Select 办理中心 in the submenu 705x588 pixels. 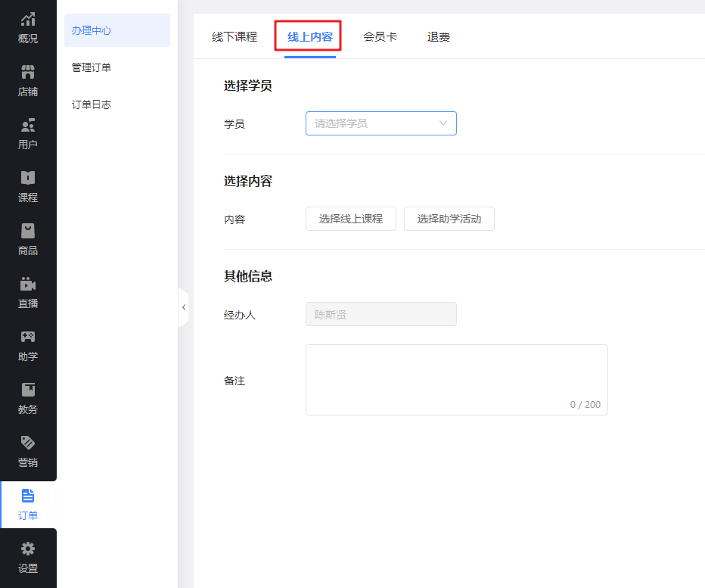117,30
